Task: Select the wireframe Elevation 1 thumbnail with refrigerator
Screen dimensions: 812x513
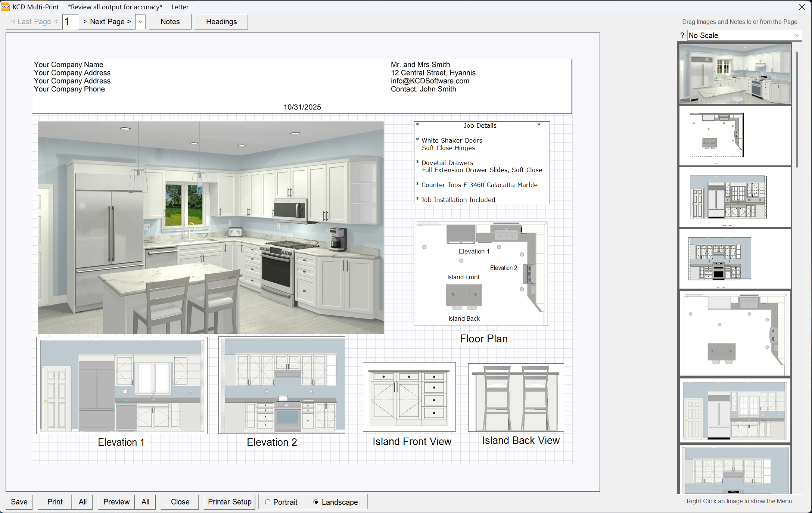Action: (x=735, y=197)
